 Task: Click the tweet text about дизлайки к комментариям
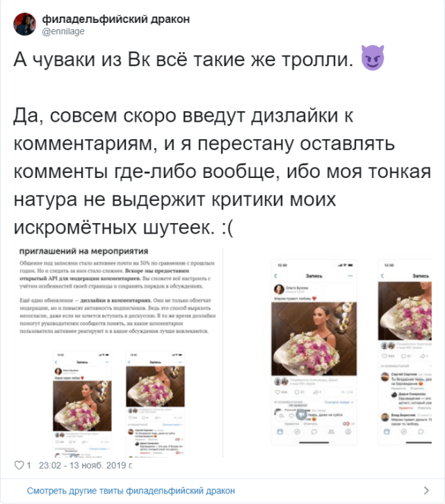pyautogui.click(x=222, y=171)
